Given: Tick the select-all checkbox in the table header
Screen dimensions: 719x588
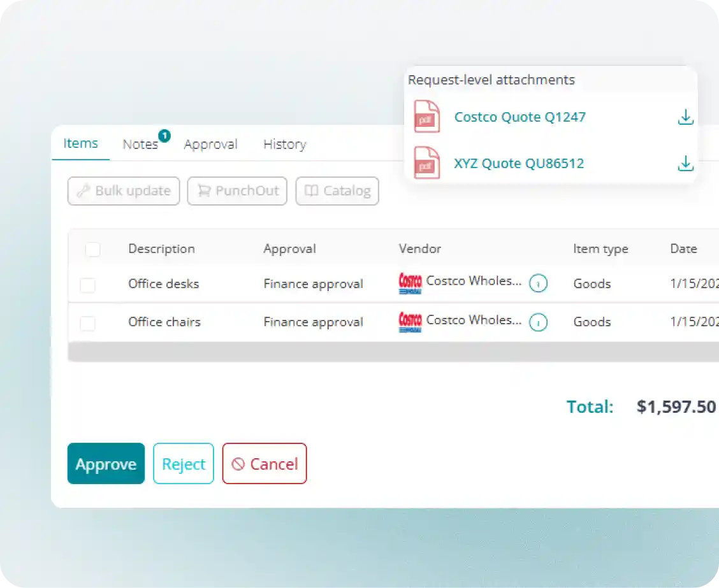Looking at the screenshot, I should tap(92, 249).
